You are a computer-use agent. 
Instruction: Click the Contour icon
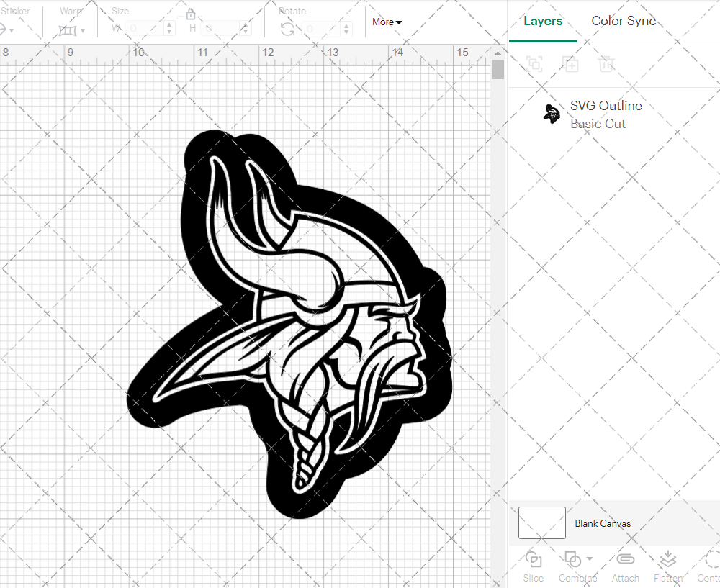click(x=711, y=560)
